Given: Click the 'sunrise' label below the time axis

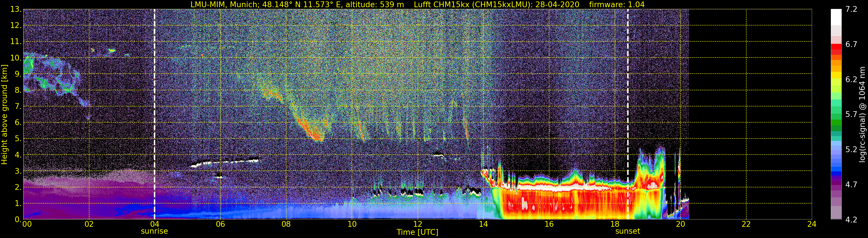Looking at the screenshot, I should 154,231.
